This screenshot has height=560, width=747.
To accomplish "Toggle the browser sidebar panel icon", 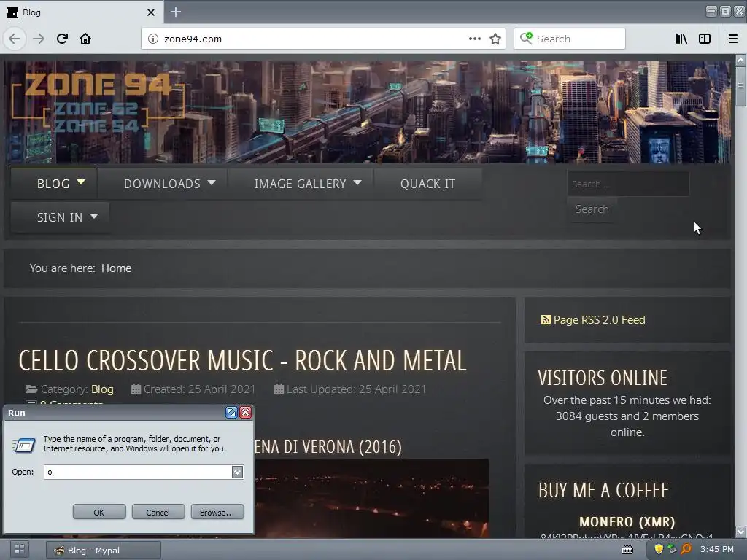I will [705, 39].
